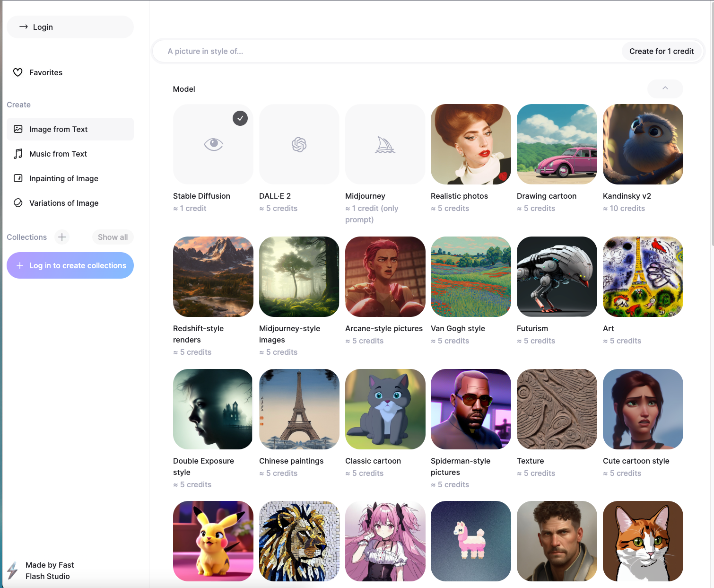This screenshot has width=714, height=588.
Task: Click the Inpainting of Image icon
Action: point(18,178)
